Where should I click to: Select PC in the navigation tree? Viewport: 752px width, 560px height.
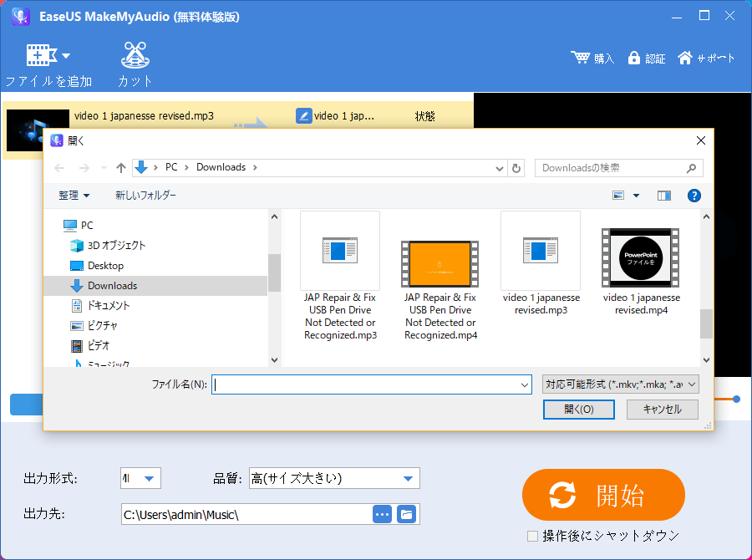pos(86,225)
